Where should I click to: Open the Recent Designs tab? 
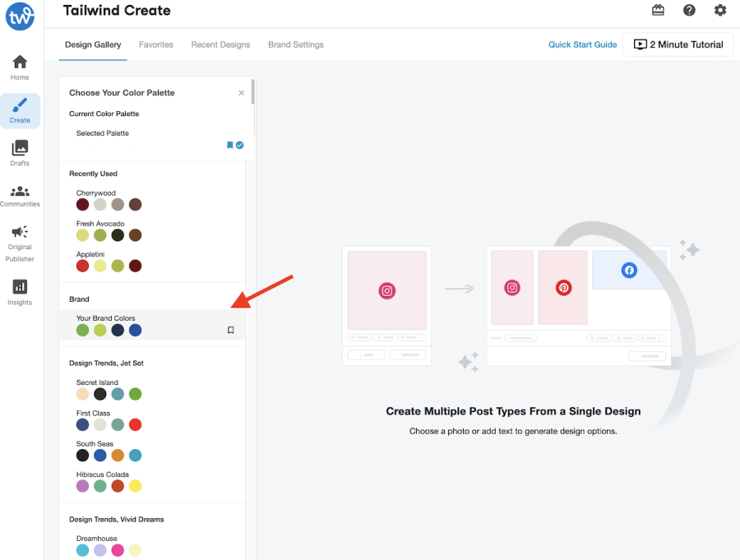point(220,44)
